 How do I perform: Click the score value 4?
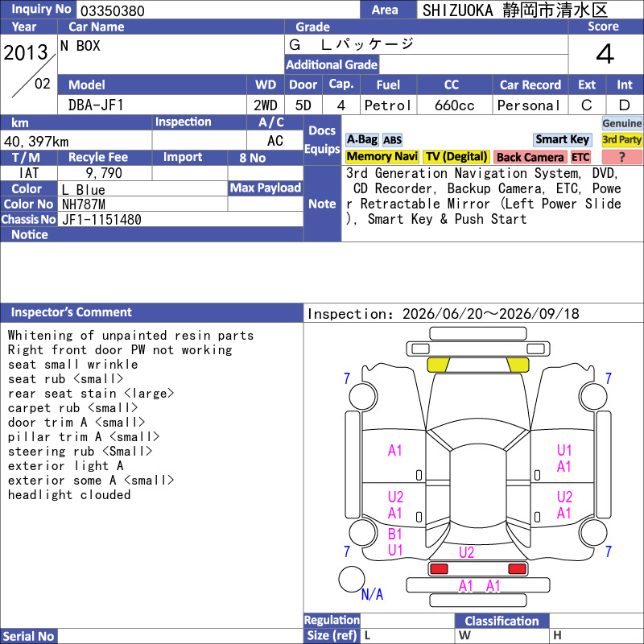[x=605, y=54]
